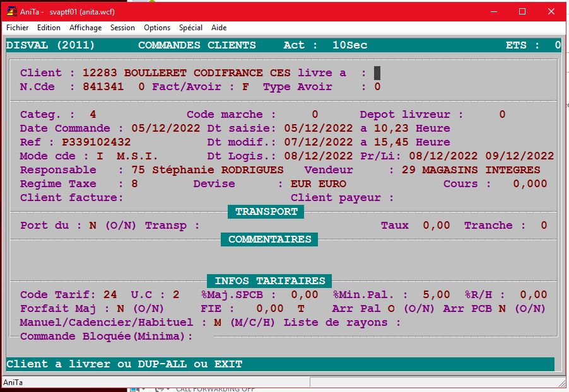This screenshot has height=392, width=569.
Task: Click the AniTa application icon in title bar
Action: pos(11,11)
